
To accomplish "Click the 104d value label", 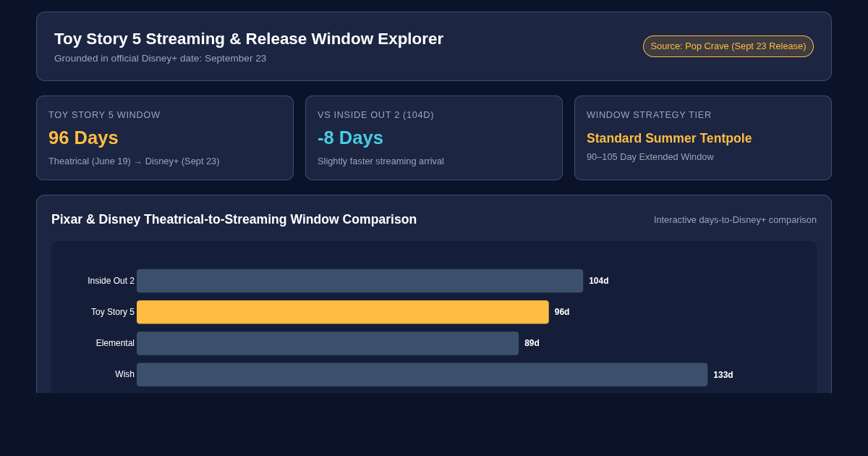I will 599,281.
